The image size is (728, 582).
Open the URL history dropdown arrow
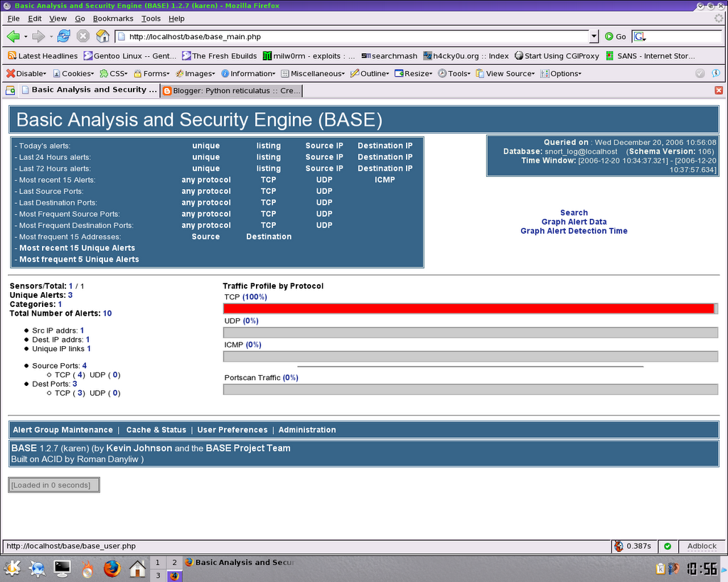coord(594,37)
